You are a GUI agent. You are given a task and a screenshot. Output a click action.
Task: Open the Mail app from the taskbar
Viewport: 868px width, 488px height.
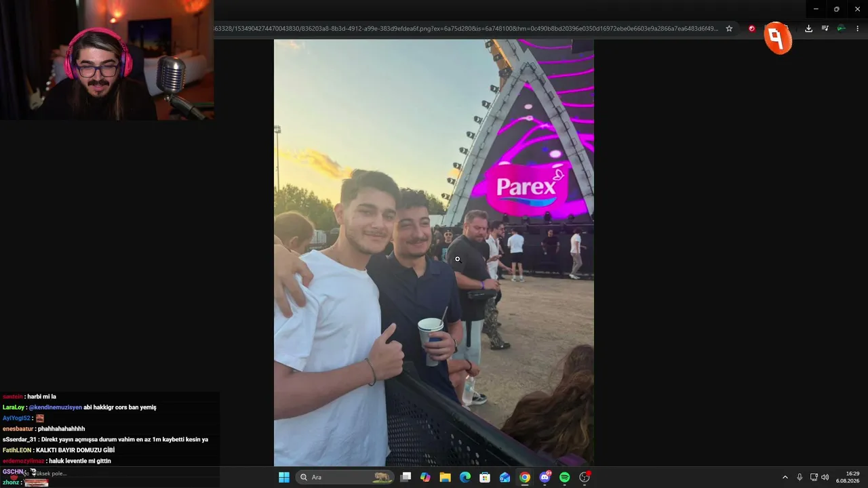pyautogui.click(x=505, y=477)
